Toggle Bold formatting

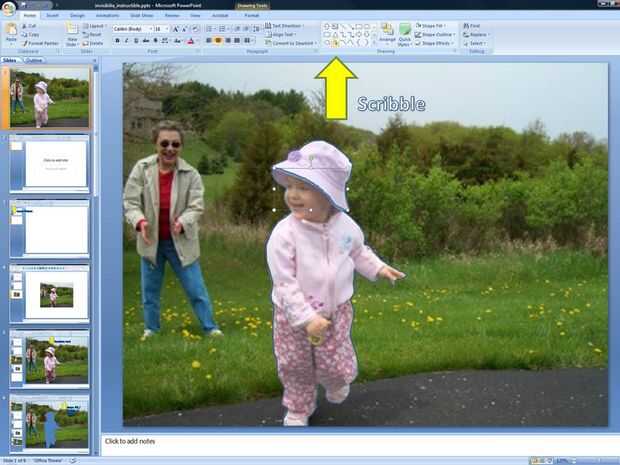117,40
